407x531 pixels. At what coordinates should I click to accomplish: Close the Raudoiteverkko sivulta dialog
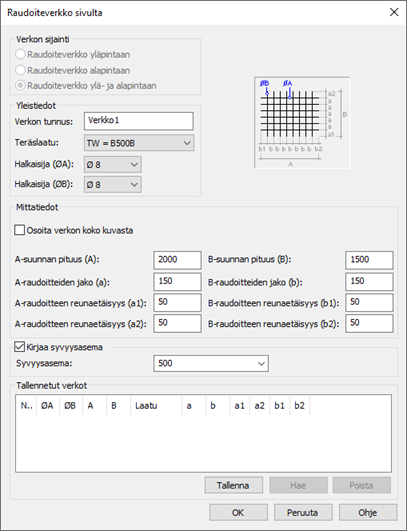coord(394,13)
